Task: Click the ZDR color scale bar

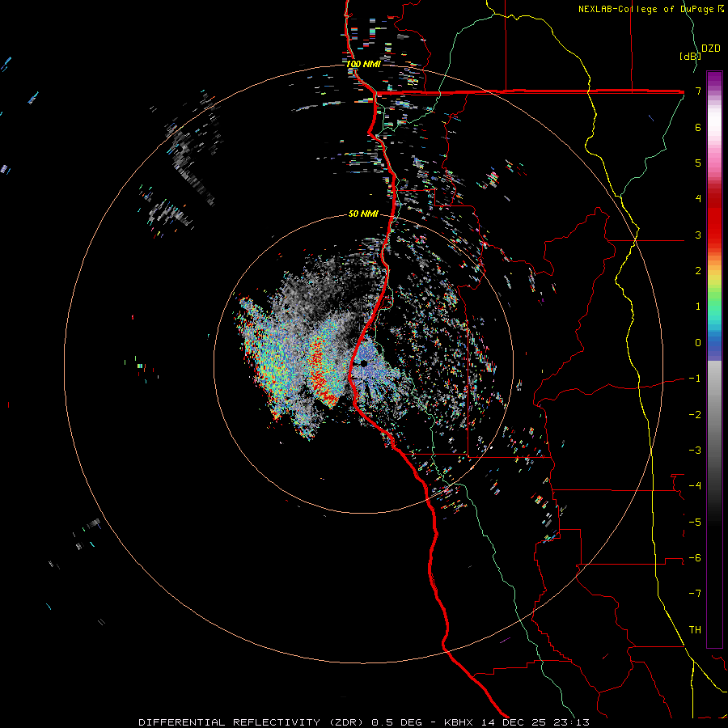Action: (714, 359)
